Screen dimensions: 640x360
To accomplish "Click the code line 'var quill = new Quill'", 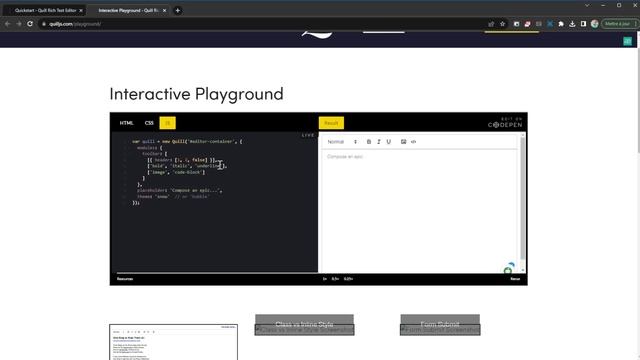I will click(187, 141).
